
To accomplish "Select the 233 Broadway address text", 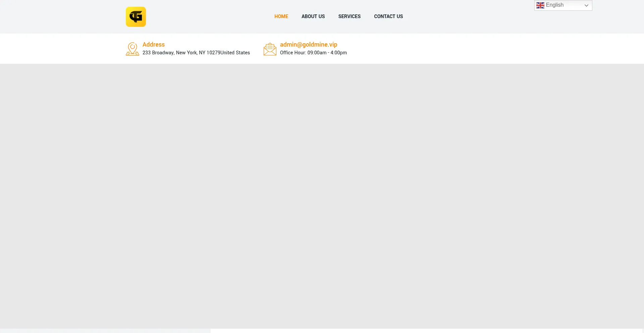I will 196,53.
